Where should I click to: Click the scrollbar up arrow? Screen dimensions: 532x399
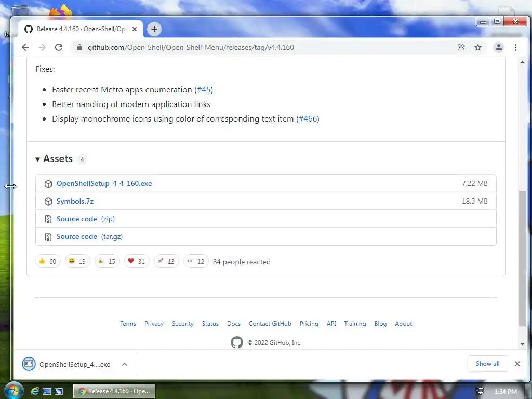pos(522,62)
